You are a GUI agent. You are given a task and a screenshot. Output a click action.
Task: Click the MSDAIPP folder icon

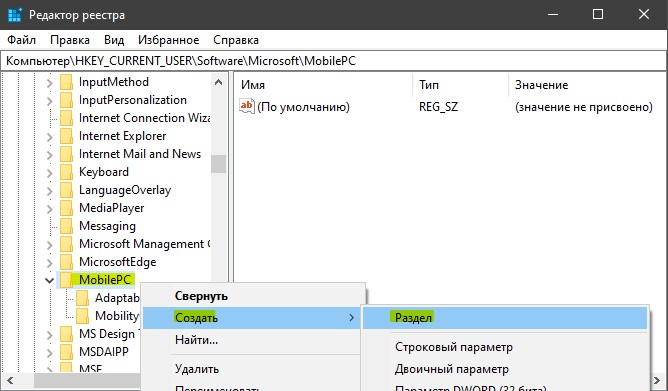(66, 352)
